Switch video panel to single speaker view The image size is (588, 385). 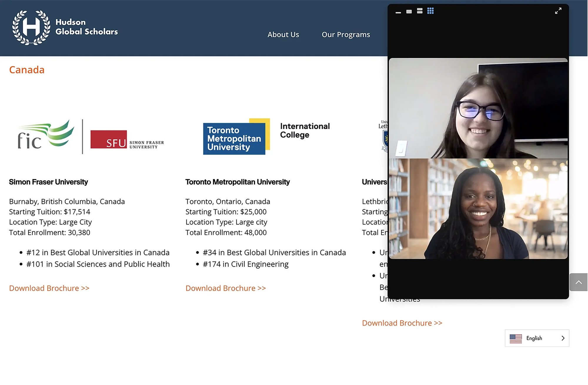(x=409, y=11)
